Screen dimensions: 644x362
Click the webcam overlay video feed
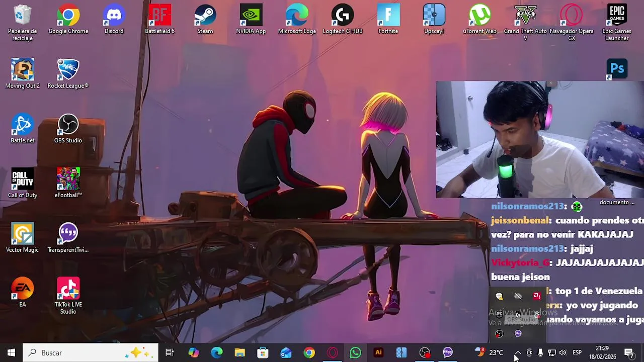(540, 140)
